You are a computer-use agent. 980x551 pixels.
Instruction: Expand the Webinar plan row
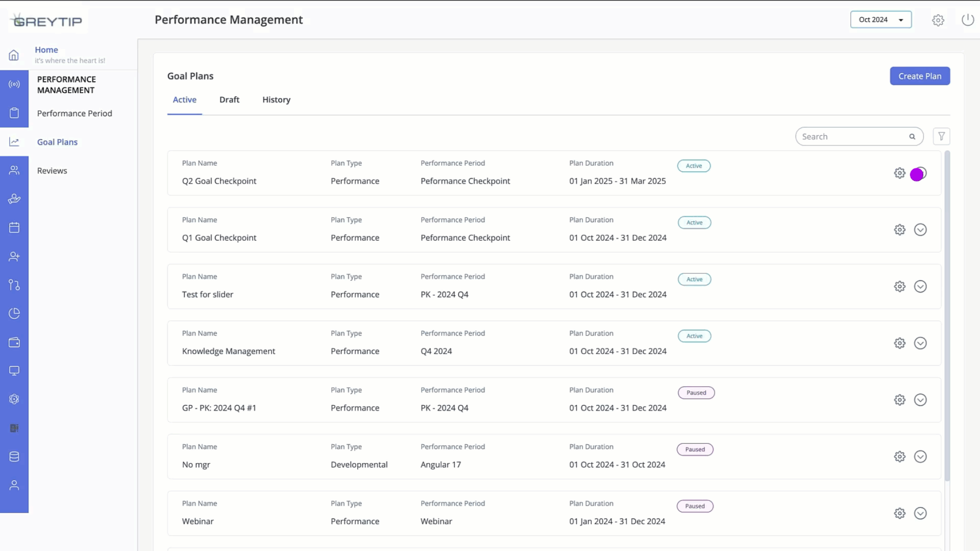(920, 513)
